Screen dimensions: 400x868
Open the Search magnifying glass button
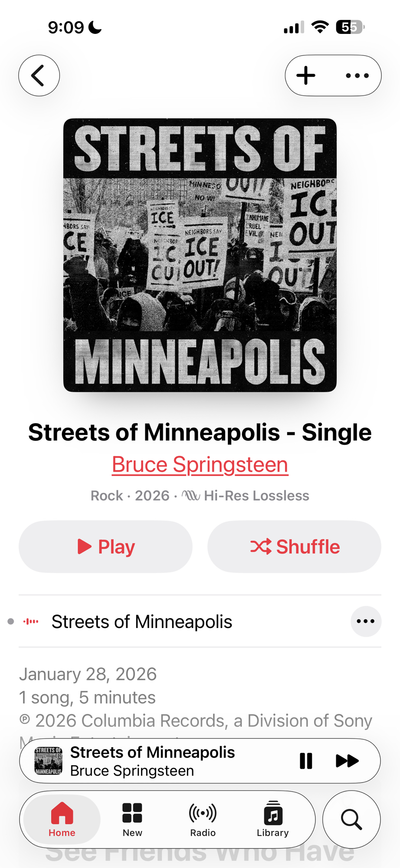pos(351,819)
